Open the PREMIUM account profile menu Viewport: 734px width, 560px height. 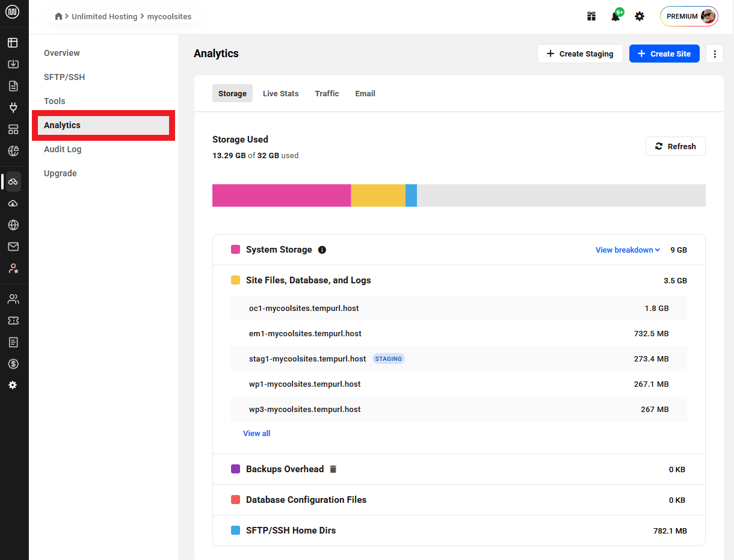689,16
